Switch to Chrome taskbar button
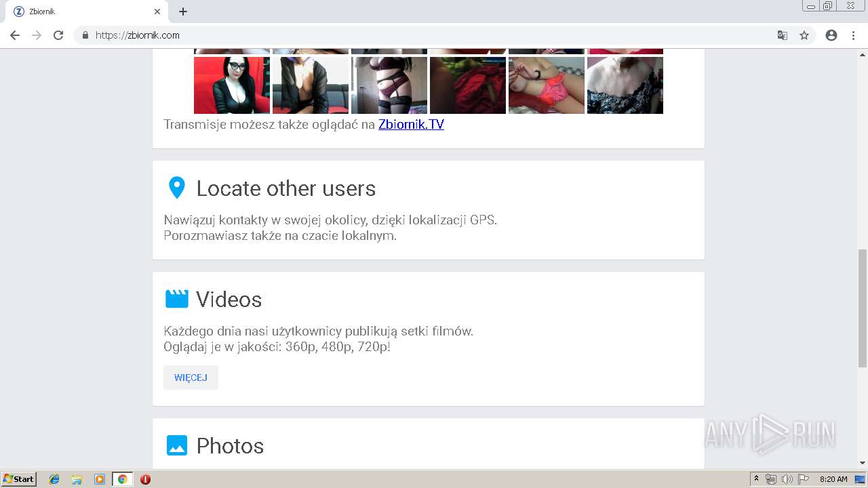The width and height of the screenshot is (868, 488). (122, 479)
